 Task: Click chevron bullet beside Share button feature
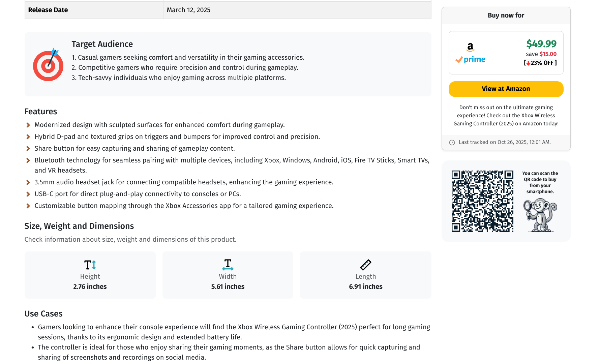[x=28, y=149]
